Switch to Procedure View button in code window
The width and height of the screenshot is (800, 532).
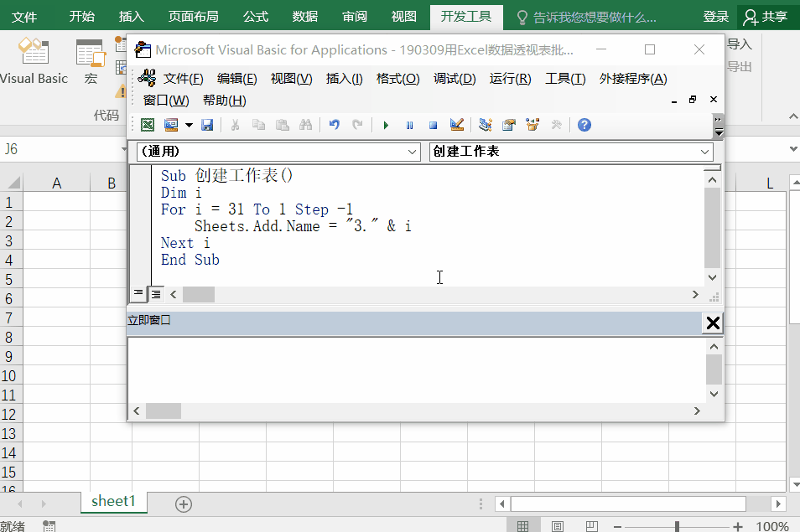[x=138, y=294]
